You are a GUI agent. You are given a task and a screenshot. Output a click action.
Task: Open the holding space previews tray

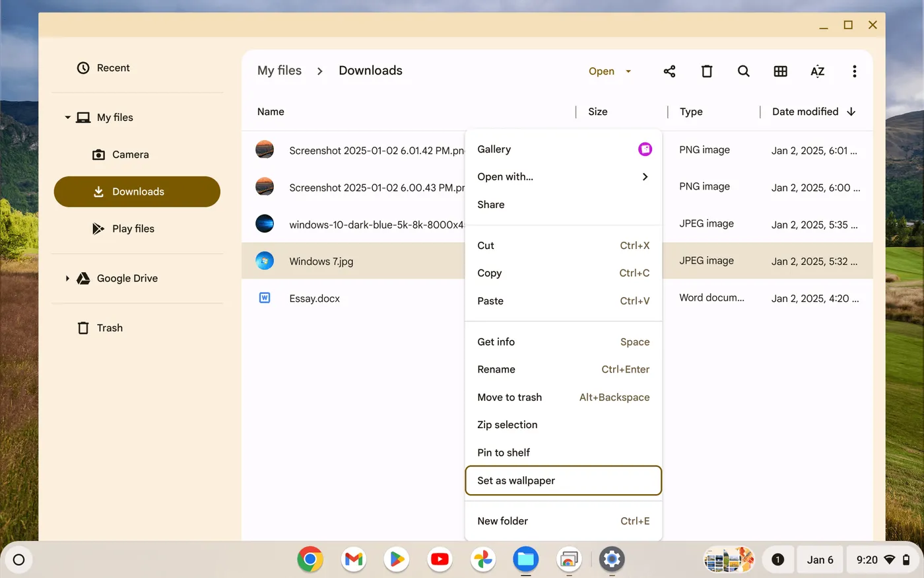pyautogui.click(x=729, y=560)
